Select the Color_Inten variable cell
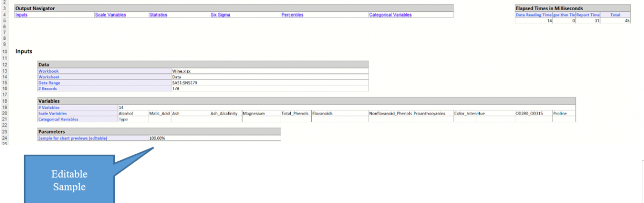 (465, 114)
